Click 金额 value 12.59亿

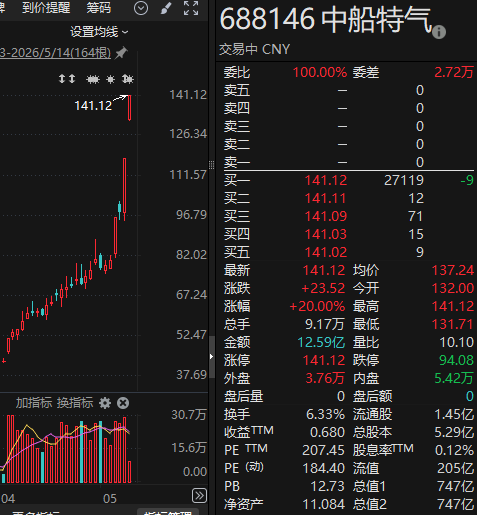pyautogui.click(x=321, y=342)
